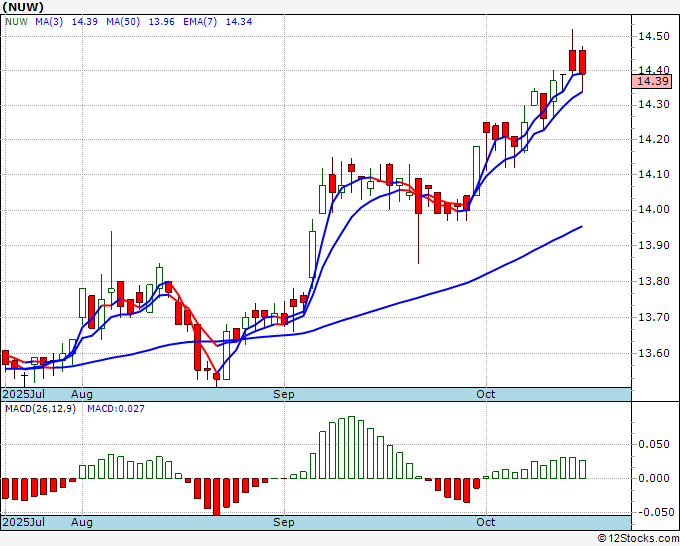This screenshot has height=546, width=680.
Task: Click the MA(3) legend label
Action: click(49, 22)
